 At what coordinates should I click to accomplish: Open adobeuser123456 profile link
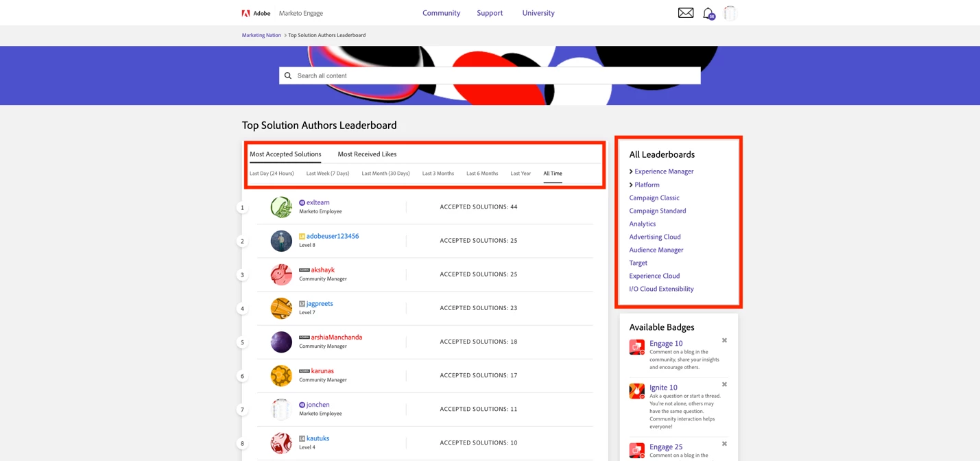click(x=333, y=236)
